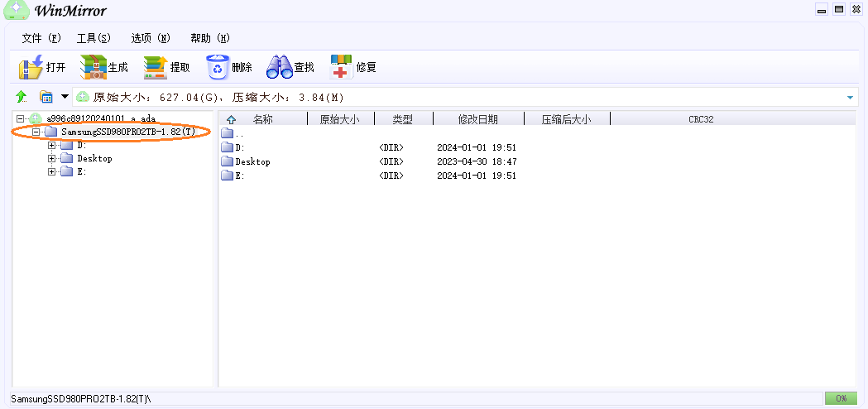Click the 0% progress bar in the status bar

click(x=841, y=398)
